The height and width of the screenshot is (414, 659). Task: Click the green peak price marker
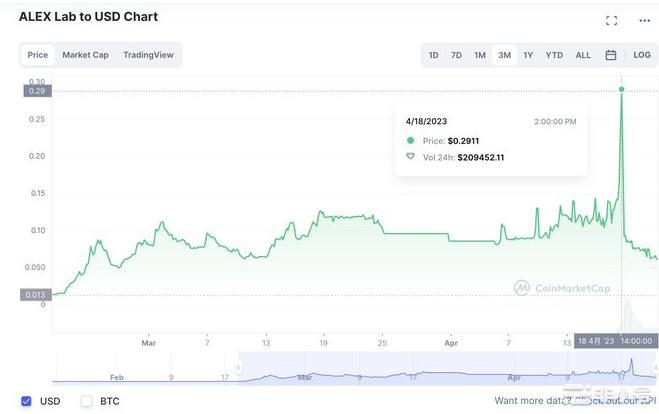pyautogui.click(x=622, y=90)
